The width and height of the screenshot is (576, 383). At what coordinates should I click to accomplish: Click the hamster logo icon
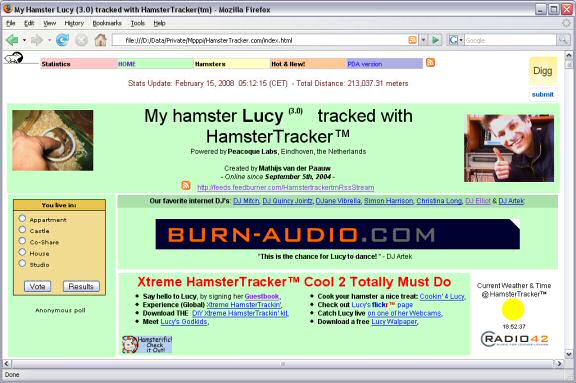tap(14, 58)
